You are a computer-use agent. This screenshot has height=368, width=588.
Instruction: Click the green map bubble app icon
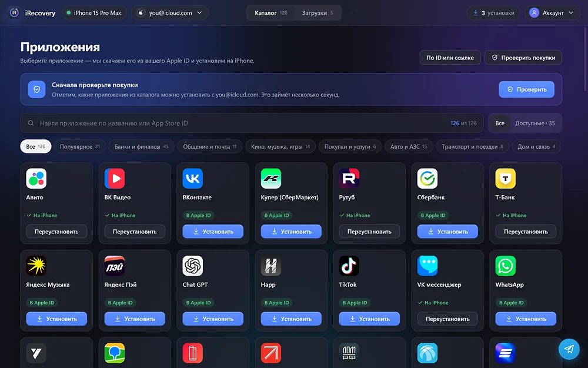(115, 353)
